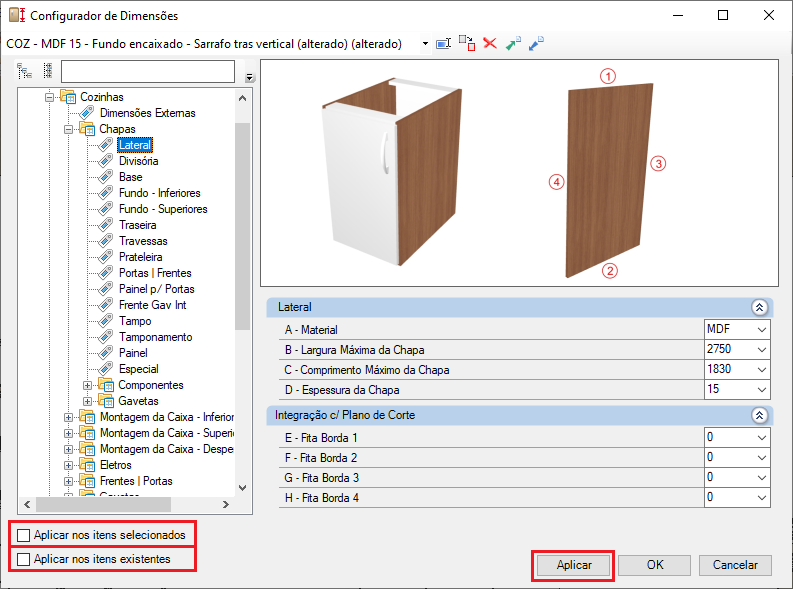Expand Montagem da Caixa - Inferior node
This screenshot has width=793, height=589.
(x=68, y=417)
